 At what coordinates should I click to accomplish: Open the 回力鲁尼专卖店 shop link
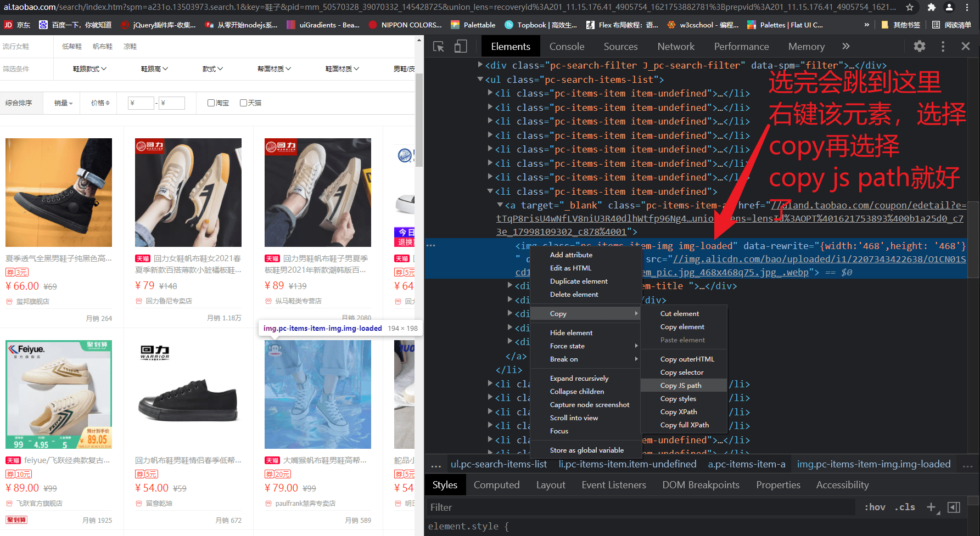pos(169,301)
